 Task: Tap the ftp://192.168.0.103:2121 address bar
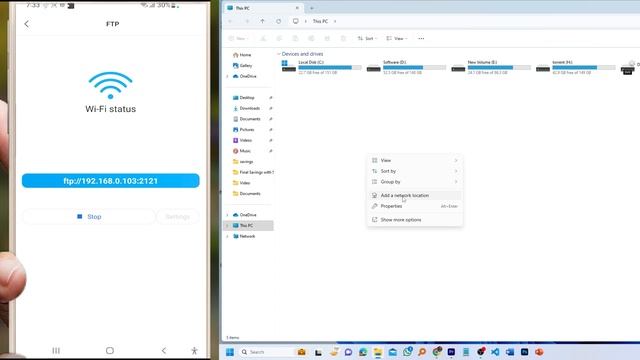pyautogui.click(x=111, y=181)
